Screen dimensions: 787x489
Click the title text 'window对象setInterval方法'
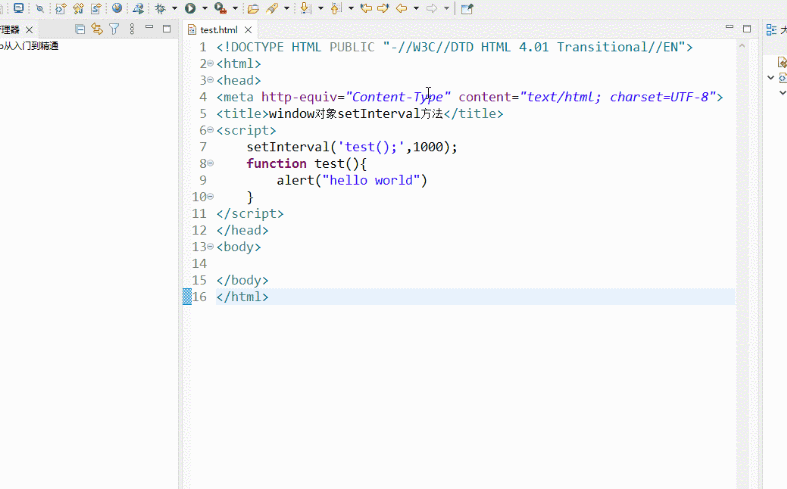[356, 113]
